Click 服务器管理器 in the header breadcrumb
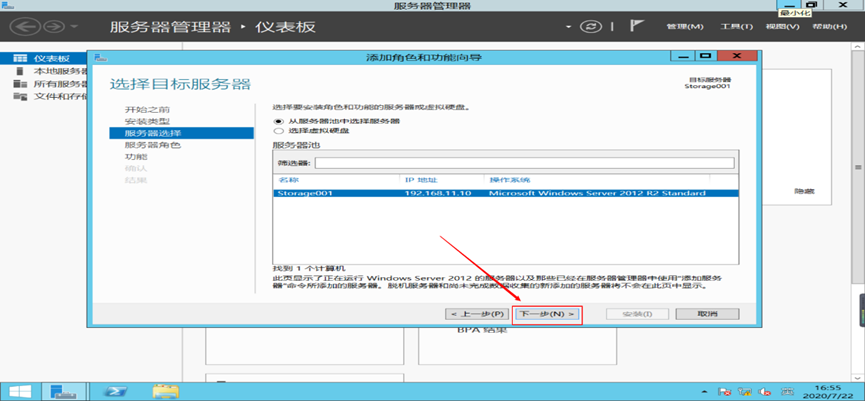This screenshot has height=401, width=865. 170,26
